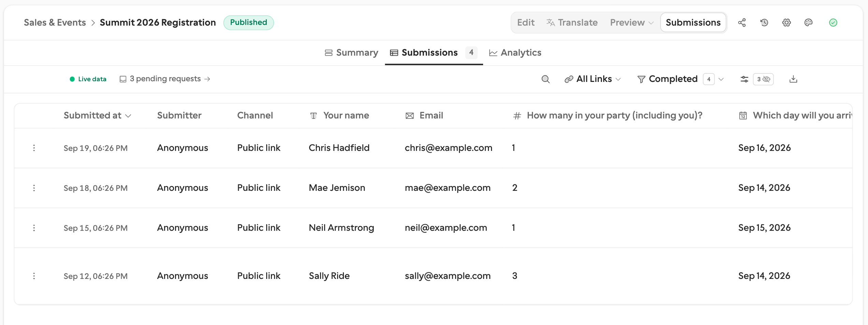Open form settings gear icon
868x325 pixels.
point(786,23)
